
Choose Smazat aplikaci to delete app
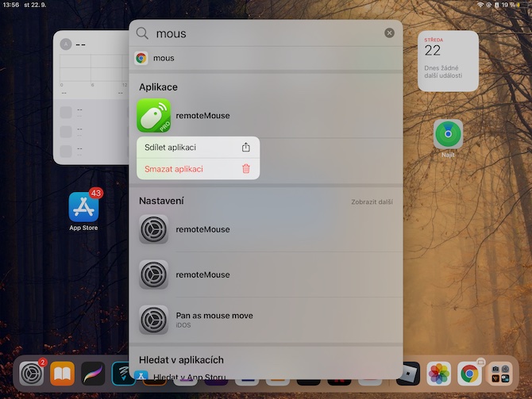(x=199, y=169)
